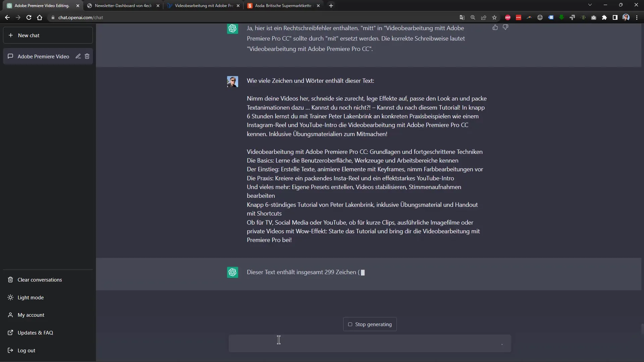Click the thumbs up icon on response
This screenshot has height=362, width=644.
click(x=495, y=27)
